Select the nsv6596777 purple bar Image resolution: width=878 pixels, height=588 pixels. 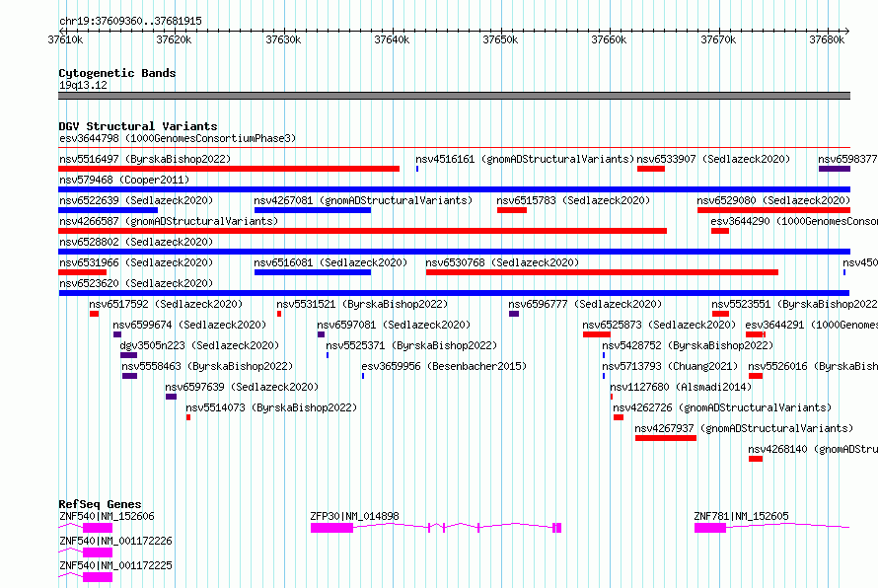point(514,314)
